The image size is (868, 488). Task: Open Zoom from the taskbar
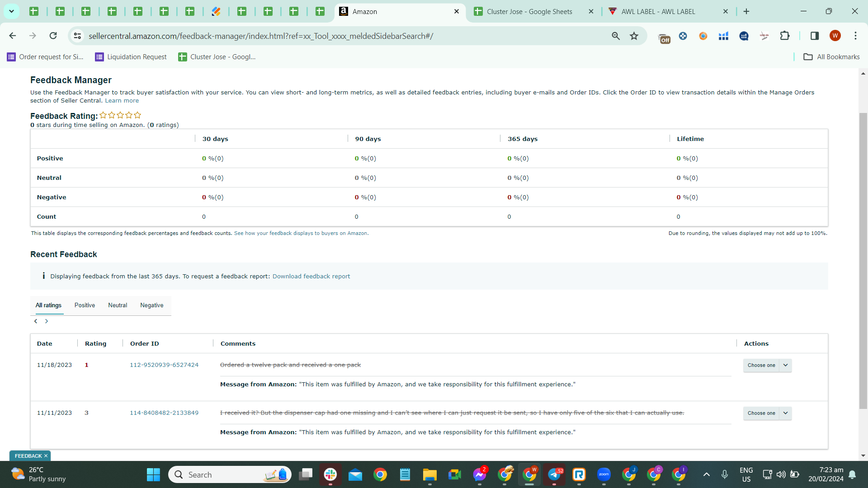click(x=604, y=474)
